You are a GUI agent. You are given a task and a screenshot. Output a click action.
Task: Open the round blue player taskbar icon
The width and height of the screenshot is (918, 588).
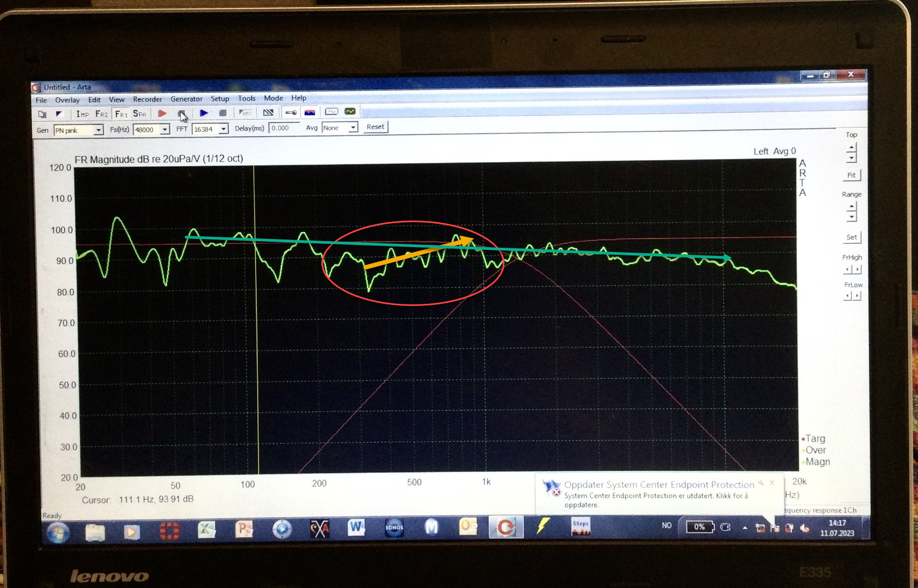[x=282, y=529]
